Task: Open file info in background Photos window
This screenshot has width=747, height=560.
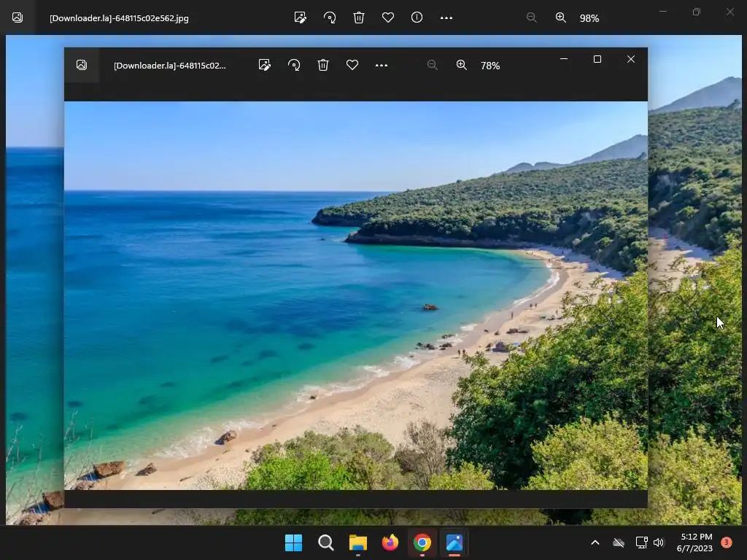Action: click(x=417, y=17)
